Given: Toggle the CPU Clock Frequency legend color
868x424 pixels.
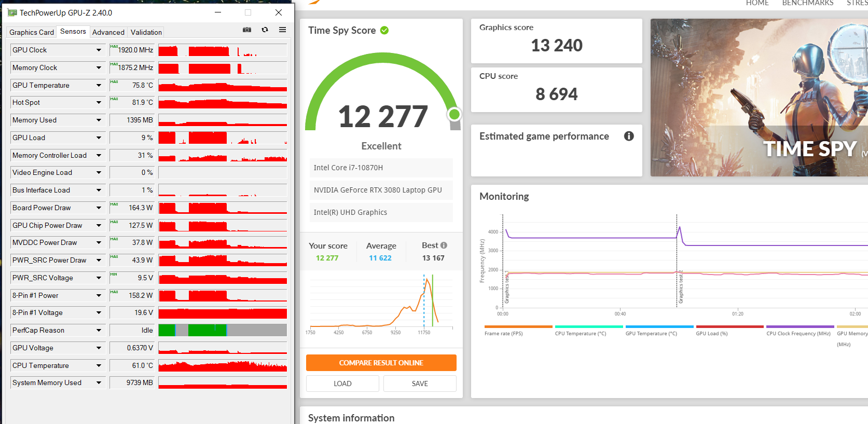Looking at the screenshot, I should 800,326.
